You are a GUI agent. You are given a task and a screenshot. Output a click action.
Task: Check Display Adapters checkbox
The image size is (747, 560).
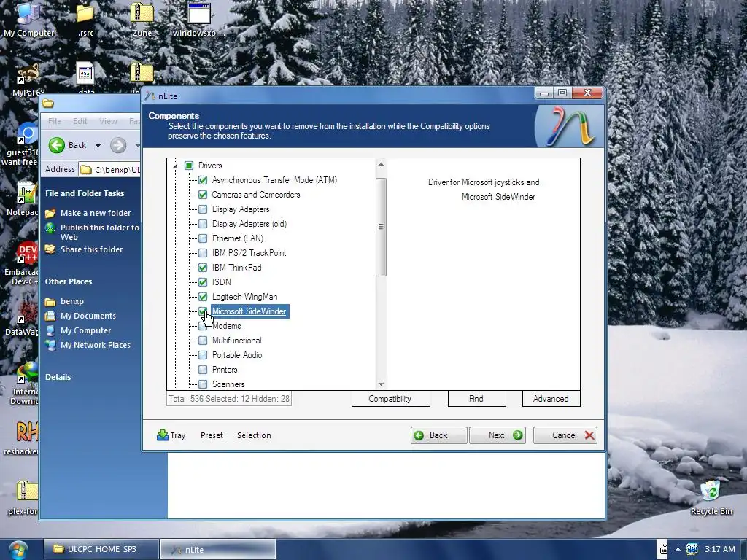[203, 209]
